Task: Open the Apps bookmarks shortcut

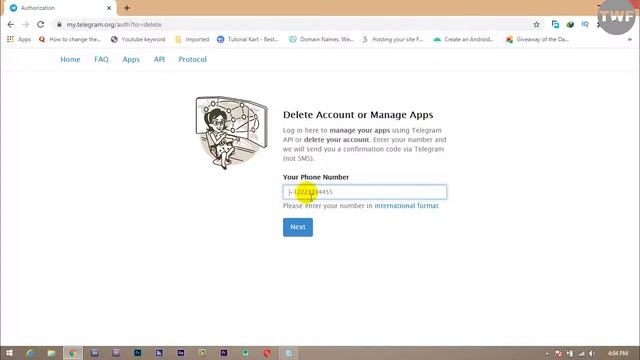Action: tap(19, 39)
